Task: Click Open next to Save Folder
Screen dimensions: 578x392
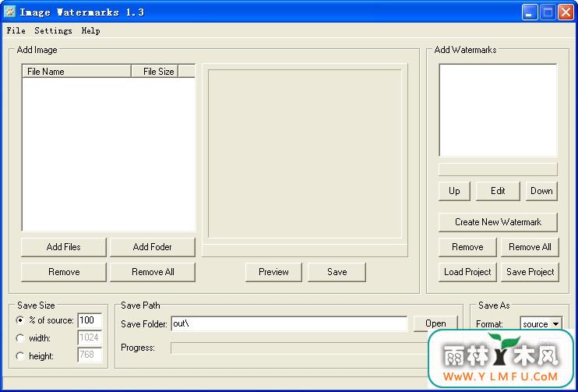Action: pos(435,323)
